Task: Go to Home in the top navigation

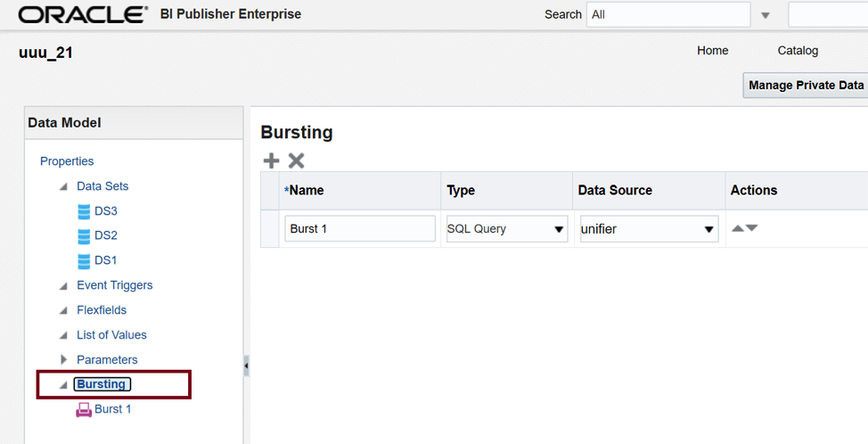Action: click(712, 51)
